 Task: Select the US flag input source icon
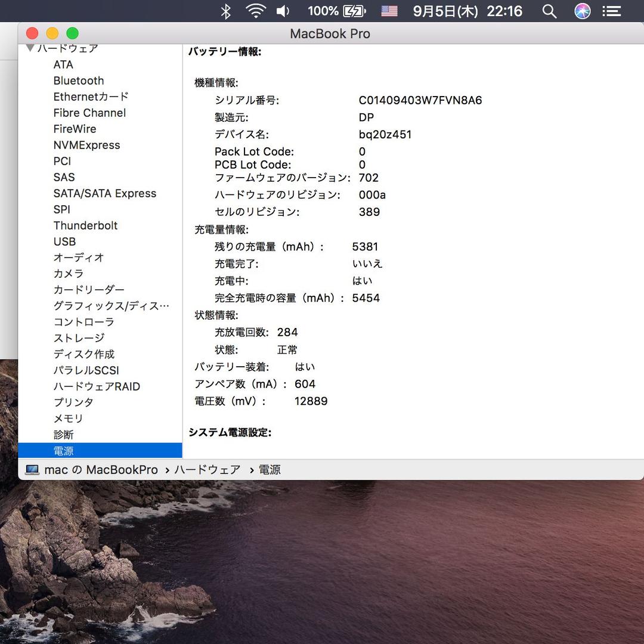pyautogui.click(x=389, y=11)
